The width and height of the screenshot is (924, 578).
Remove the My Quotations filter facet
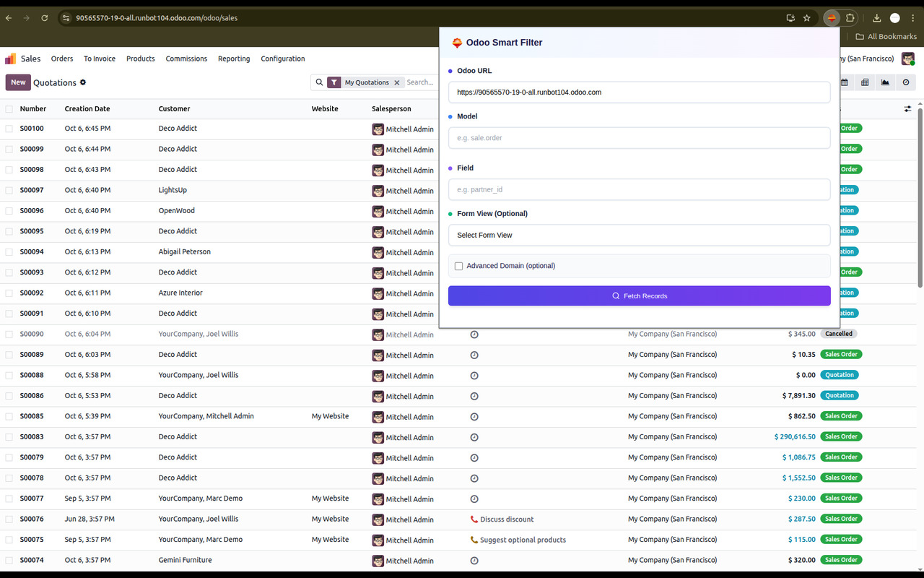pyautogui.click(x=396, y=82)
